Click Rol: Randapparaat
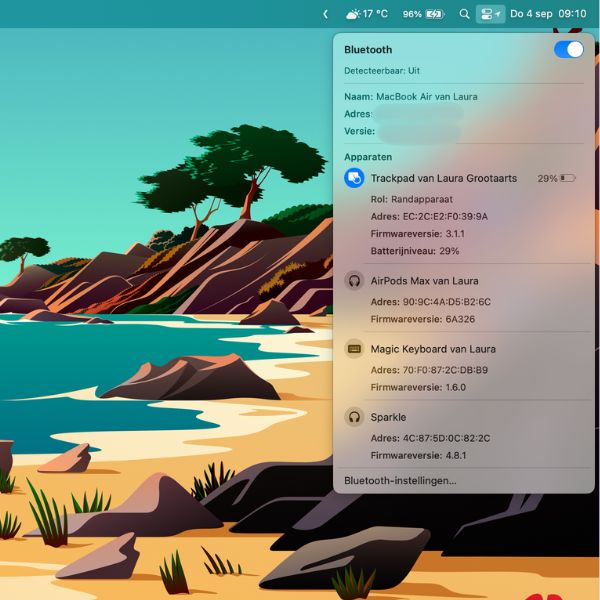This screenshot has height=600, width=600. click(x=411, y=199)
